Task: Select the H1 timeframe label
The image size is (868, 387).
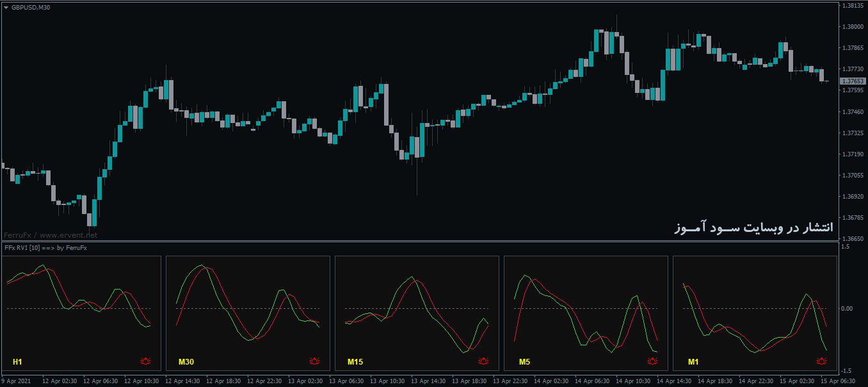Action: [17, 362]
